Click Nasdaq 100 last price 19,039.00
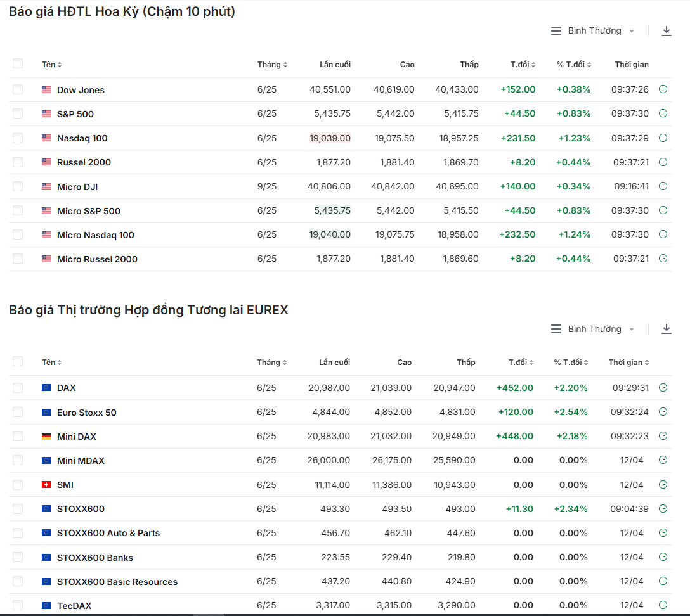Image resolution: width=690 pixels, height=616 pixels. tap(330, 138)
